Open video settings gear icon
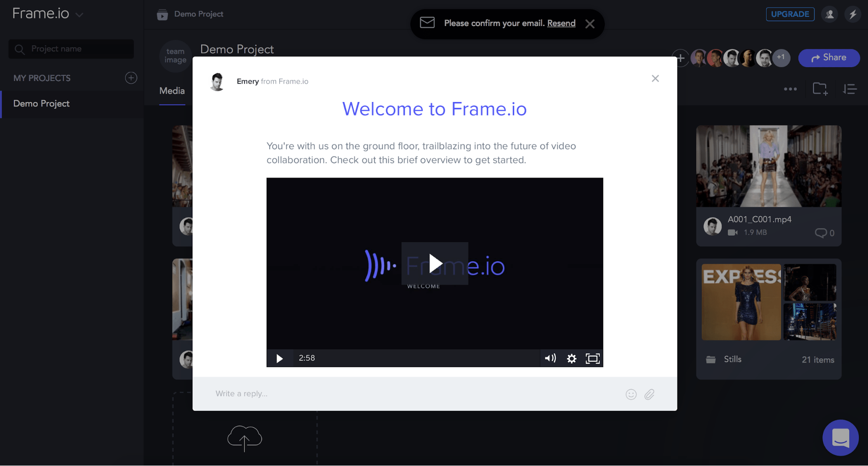This screenshot has height=466, width=868. 571,358
